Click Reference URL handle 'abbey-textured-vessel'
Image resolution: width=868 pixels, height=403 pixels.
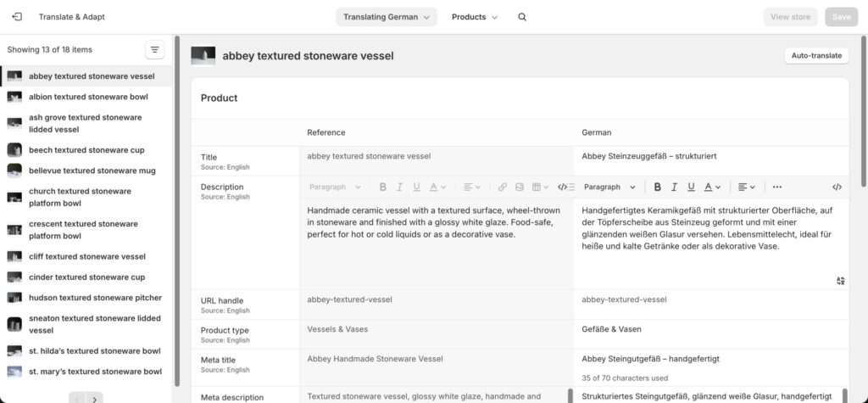coord(349,299)
